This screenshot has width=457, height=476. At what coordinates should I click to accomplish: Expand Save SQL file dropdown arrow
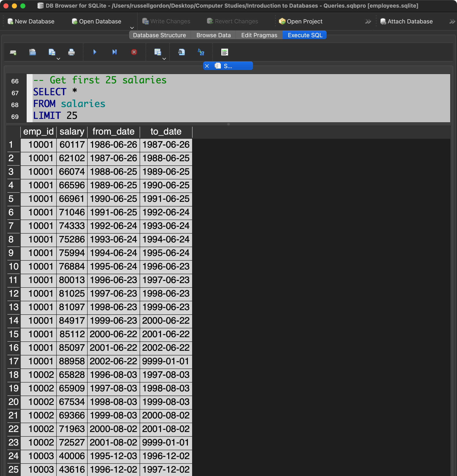[x=58, y=59]
